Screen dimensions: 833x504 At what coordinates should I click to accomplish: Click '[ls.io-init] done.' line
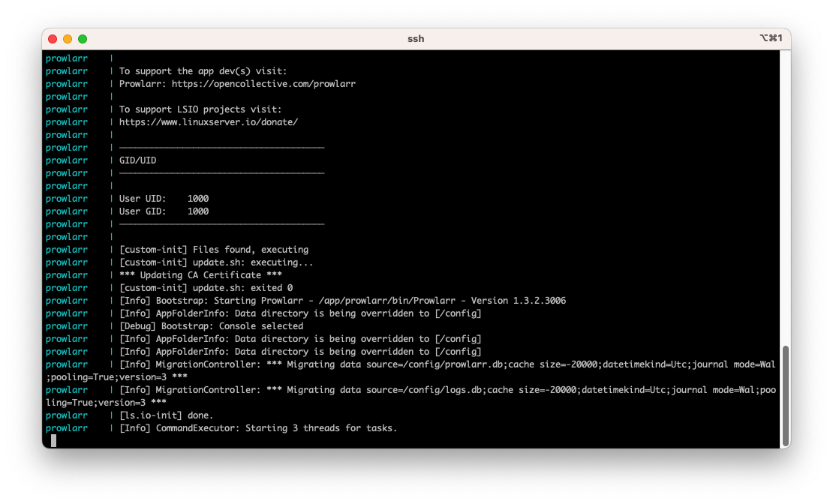(166, 415)
